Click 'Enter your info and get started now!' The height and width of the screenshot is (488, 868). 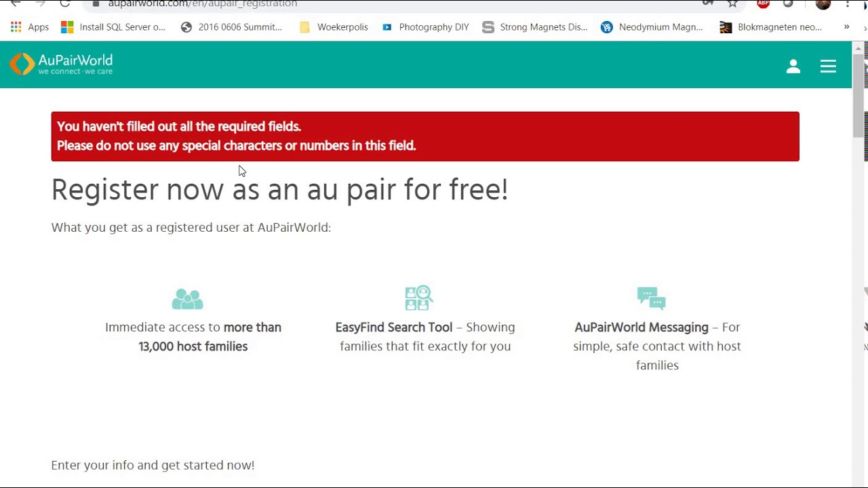pos(153,465)
